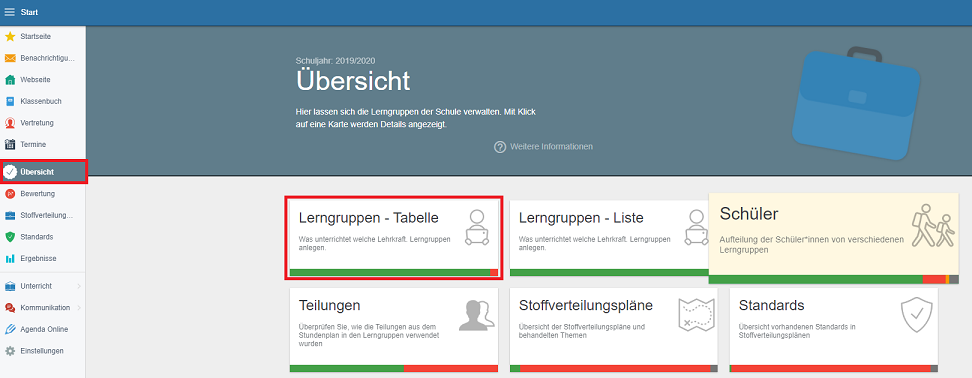Click the Vertretung person icon

coord(10,123)
